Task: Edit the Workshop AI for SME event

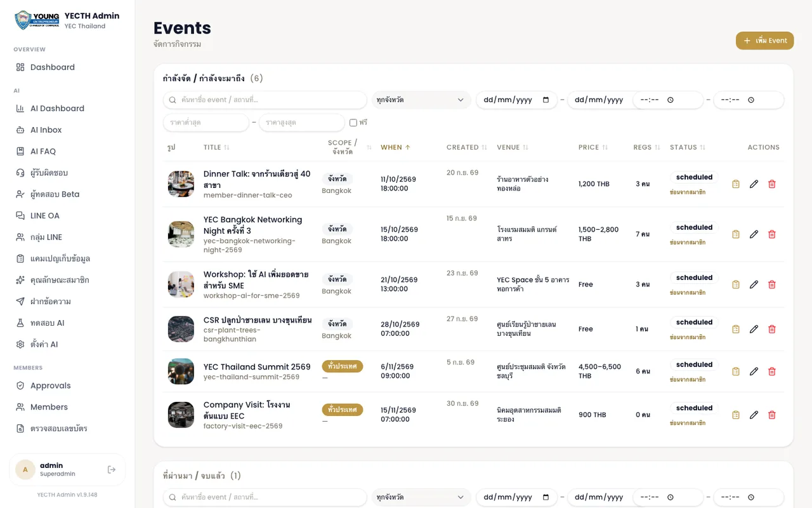Action: 754,284
